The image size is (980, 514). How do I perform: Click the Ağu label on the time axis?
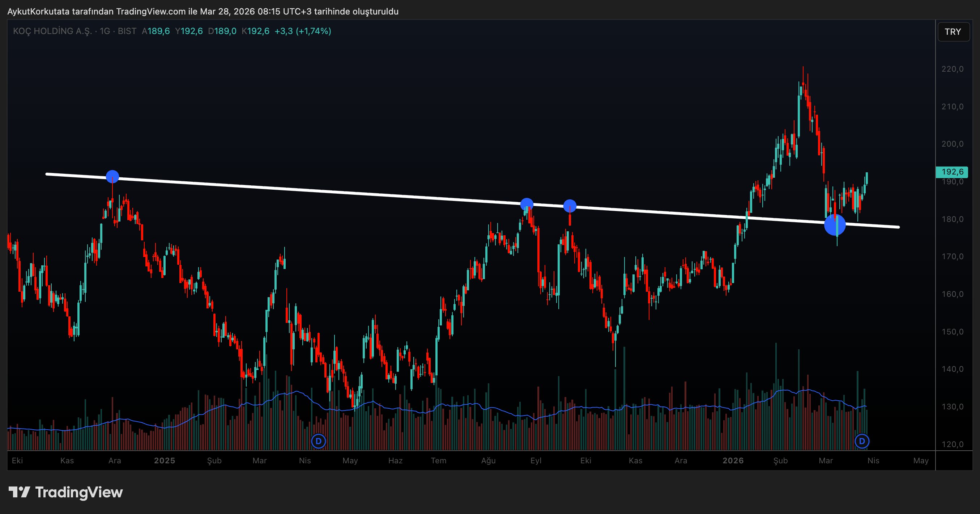pyautogui.click(x=488, y=461)
